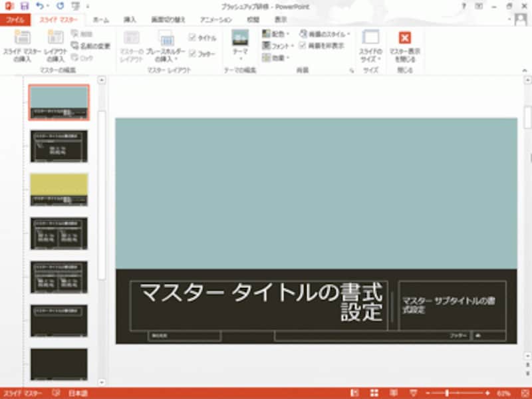Image resolution: width=532 pixels, height=399 pixels.
Task: Open the Customize Quick Access Toolbar arrow
Action: 88,6
